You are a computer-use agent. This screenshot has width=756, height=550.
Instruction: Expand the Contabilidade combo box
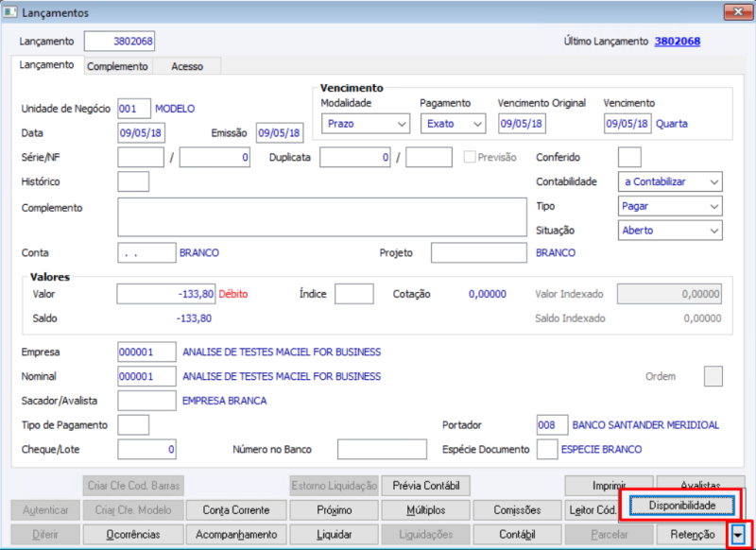coord(670,181)
